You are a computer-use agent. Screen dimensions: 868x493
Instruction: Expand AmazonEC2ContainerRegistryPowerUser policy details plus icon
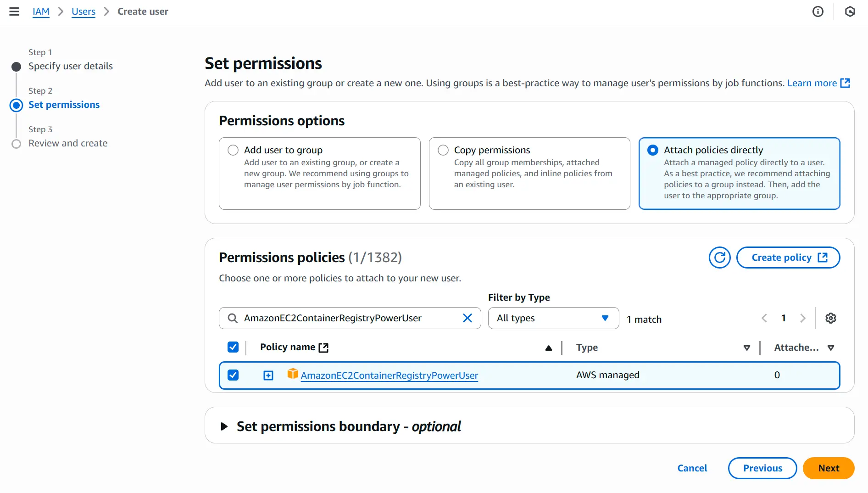[268, 375]
